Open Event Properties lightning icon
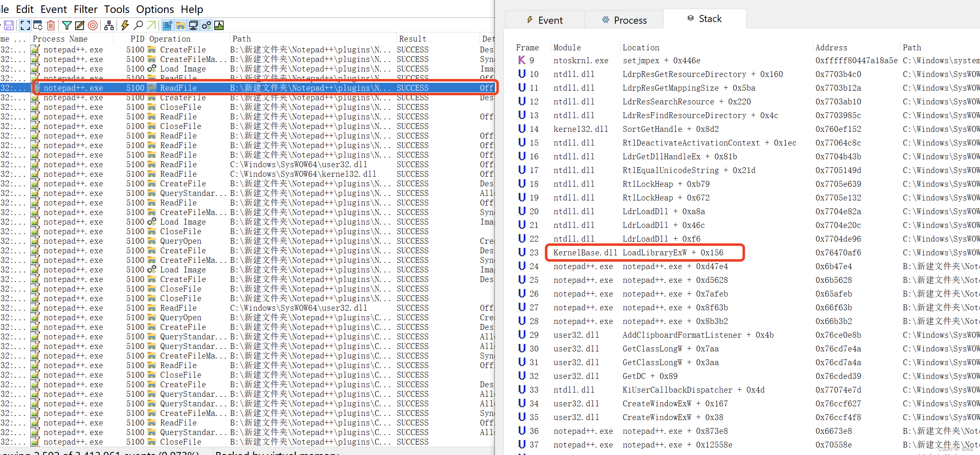This screenshot has height=455, width=980. pos(125,26)
